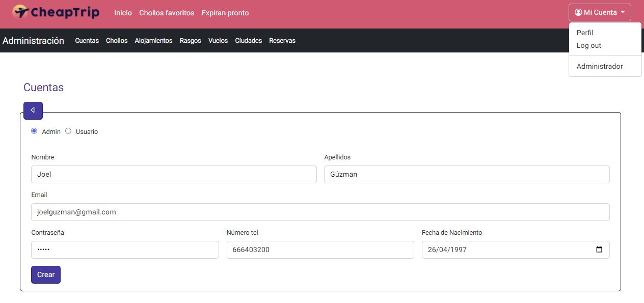The height and width of the screenshot is (303, 644).
Task: Select the Usuario radio button
Action: coord(68,131)
